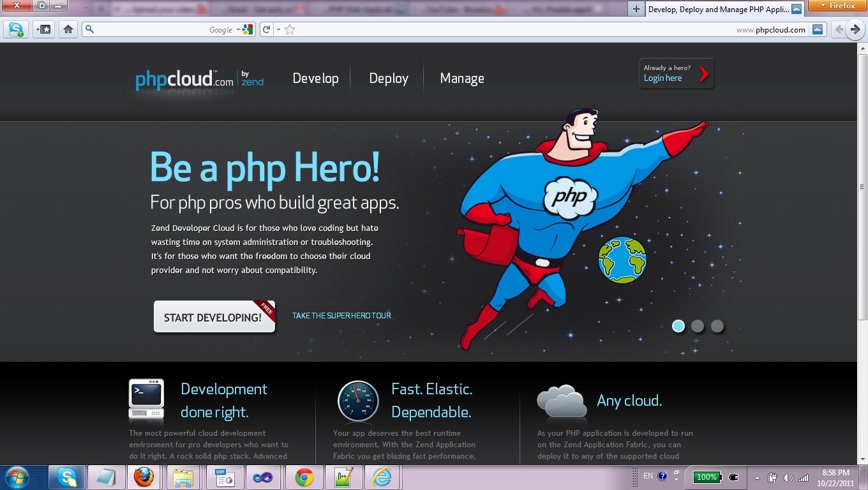Follow TAKE THE SUPER HERO TOUR link
Viewport: 868px width, 490px height.
pyautogui.click(x=341, y=316)
